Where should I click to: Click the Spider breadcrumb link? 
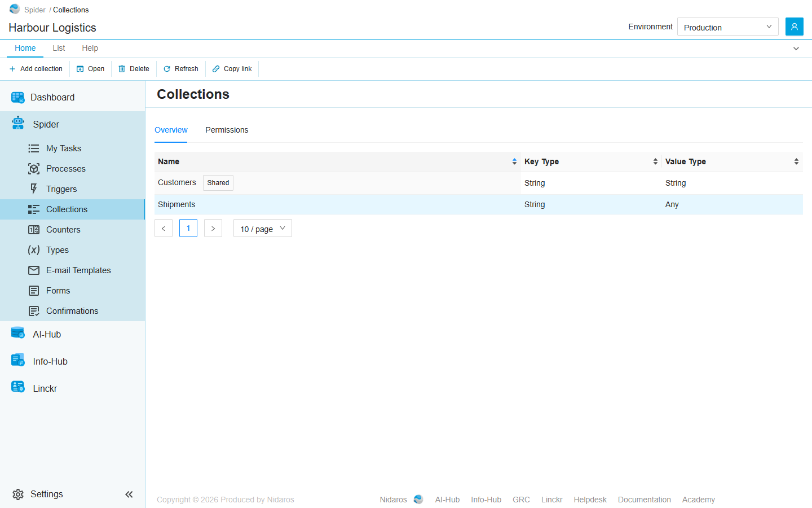tap(35, 10)
